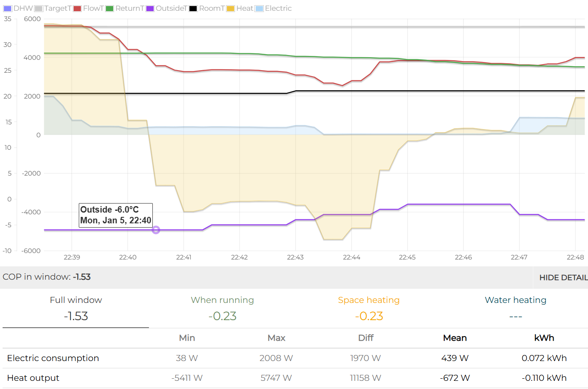Open the Space heating tab
This screenshot has height=389, width=588.
[x=368, y=308]
